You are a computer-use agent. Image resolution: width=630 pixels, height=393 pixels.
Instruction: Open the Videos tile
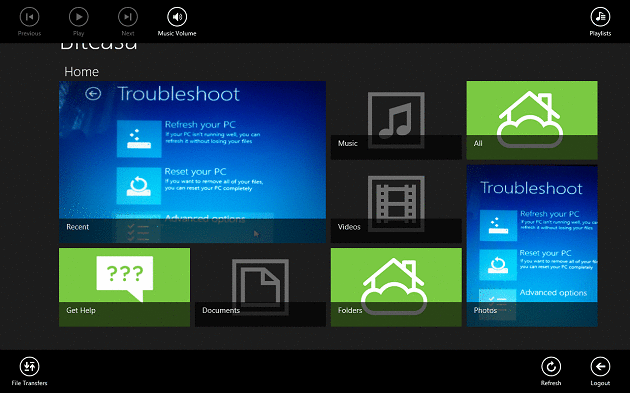pyautogui.click(x=396, y=204)
